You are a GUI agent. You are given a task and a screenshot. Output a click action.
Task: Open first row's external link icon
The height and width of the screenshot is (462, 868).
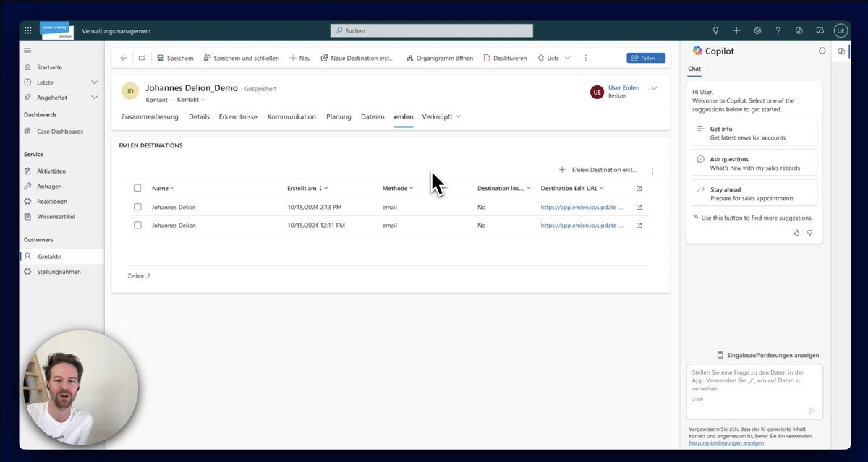tap(639, 207)
